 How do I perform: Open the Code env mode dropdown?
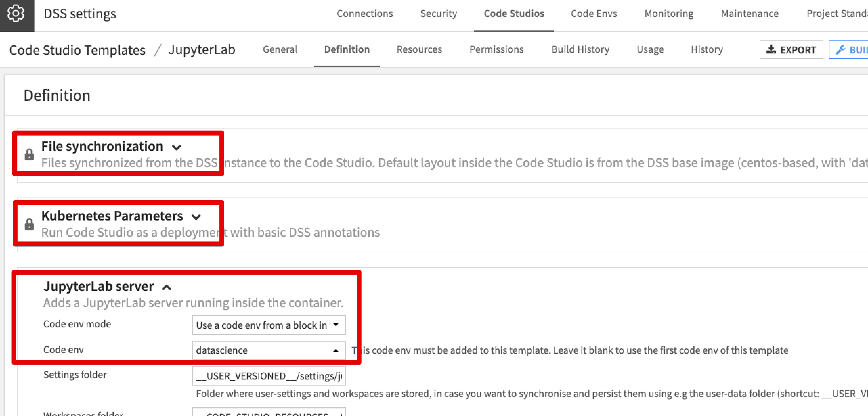pos(269,325)
